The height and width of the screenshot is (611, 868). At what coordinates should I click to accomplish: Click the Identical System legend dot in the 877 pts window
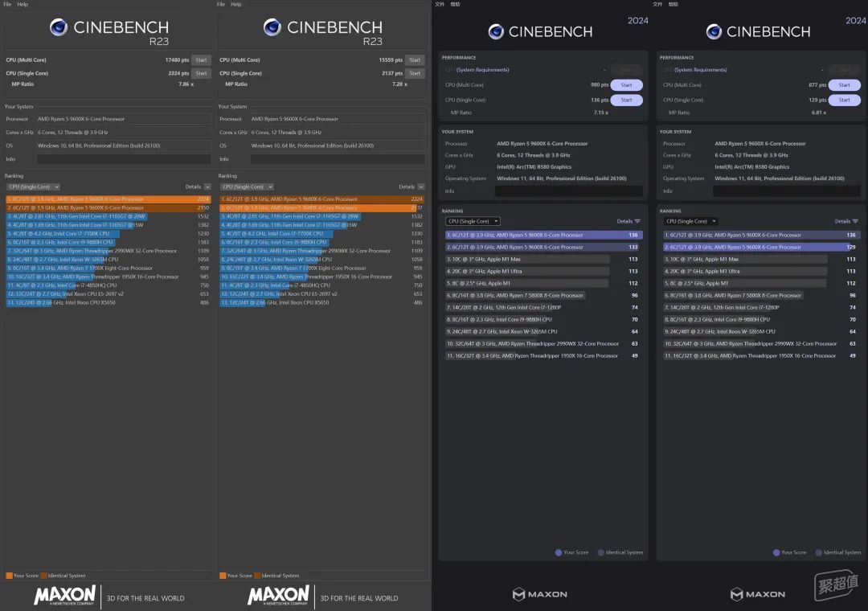point(819,552)
